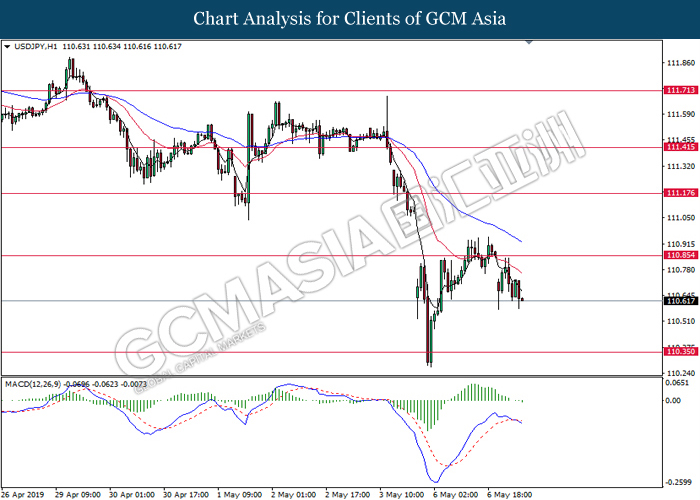The height and width of the screenshot is (500, 700).
Task: Click the 26 Apr 2019 date label
Action: 22,495
